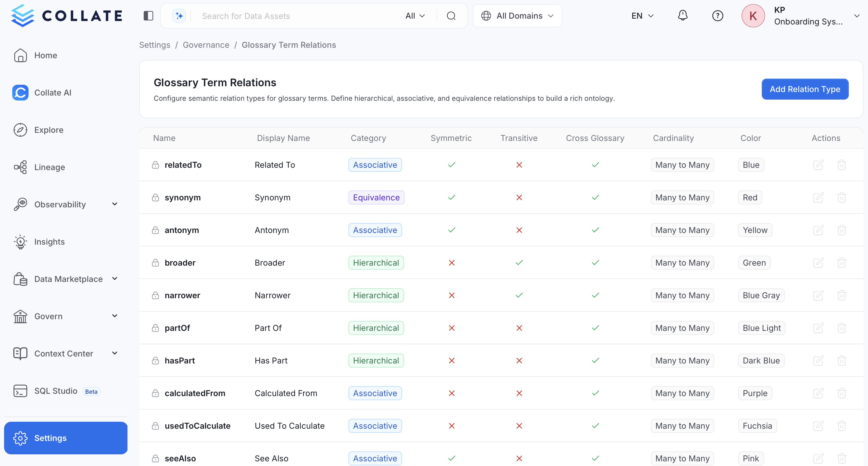The height and width of the screenshot is (466, 868).
Task: Click the Blue color tag
Action: pos(751,165)
